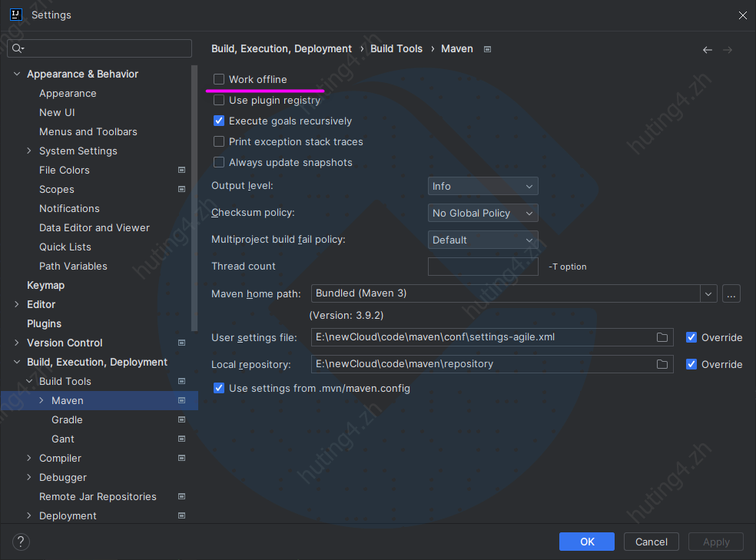
Task: Open Quick Lists page
Action: (x=65, y=247)
